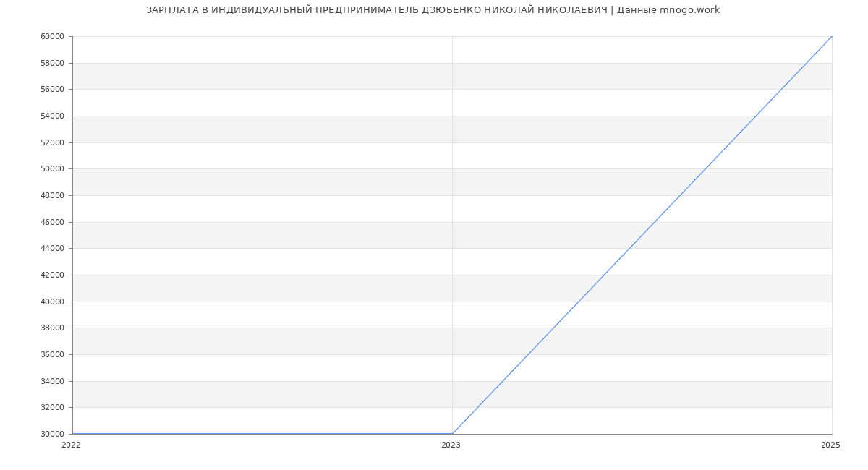Click the 54000 y-axis label
The image size is (868, 470).
pos(52,116)
